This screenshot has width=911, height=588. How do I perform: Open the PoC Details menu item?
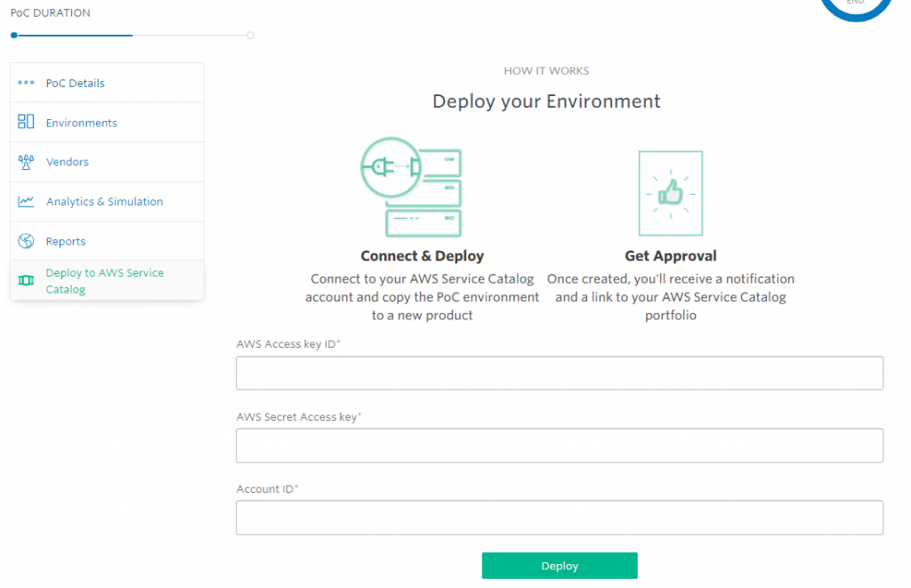107,83
